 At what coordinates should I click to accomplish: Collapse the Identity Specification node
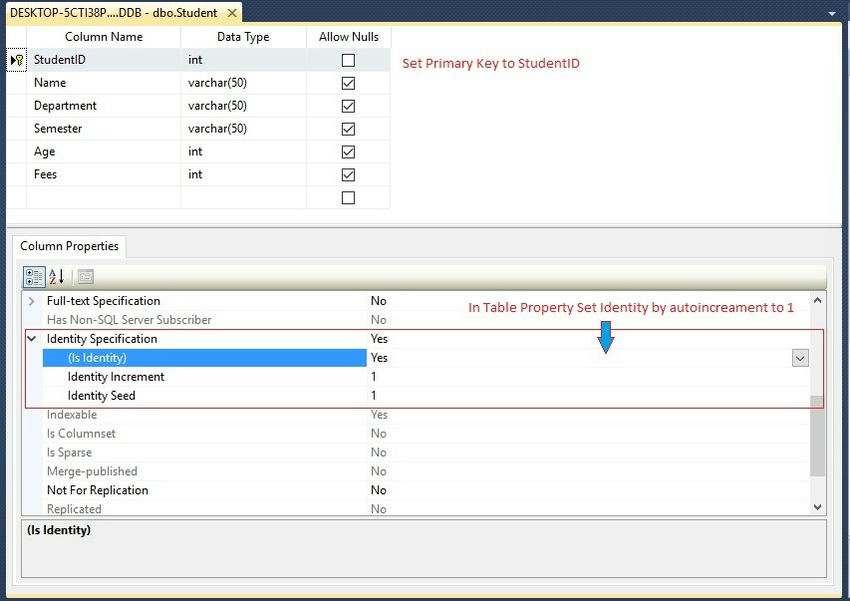(32, 339)
